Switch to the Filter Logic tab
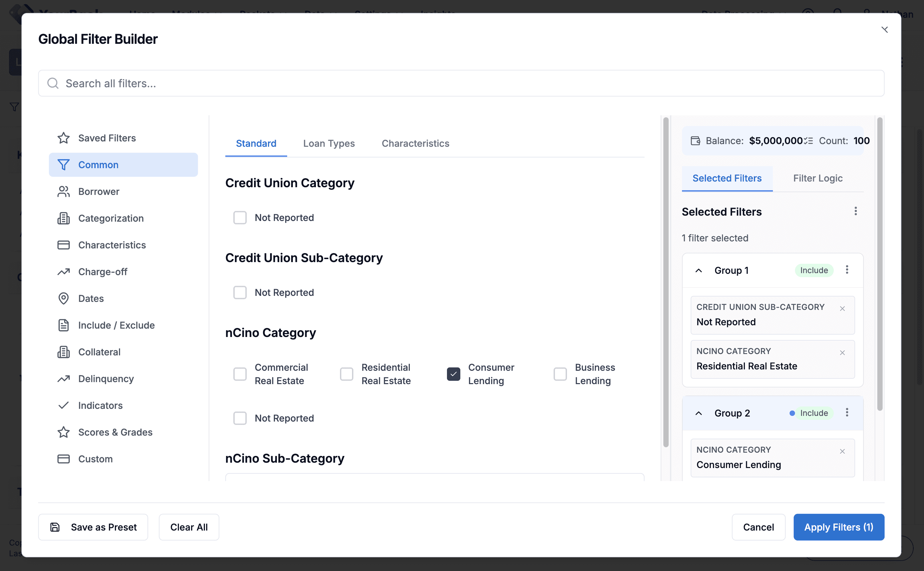924x571 pixels. click(817, 178)
